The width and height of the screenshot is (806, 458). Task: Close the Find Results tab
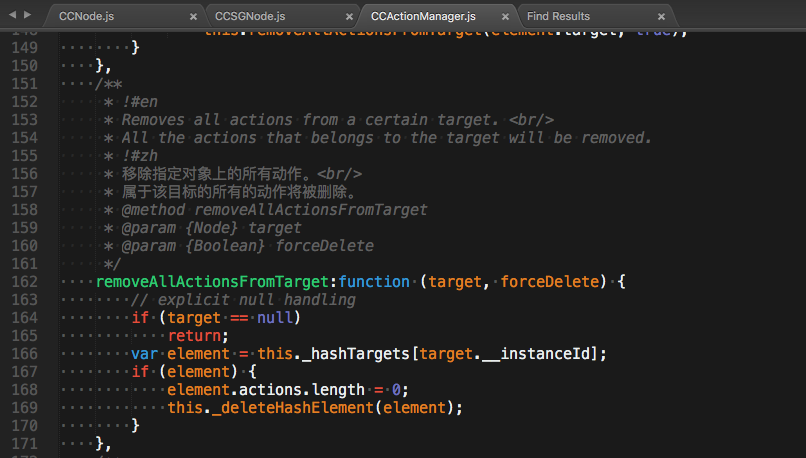click(661, 17)
